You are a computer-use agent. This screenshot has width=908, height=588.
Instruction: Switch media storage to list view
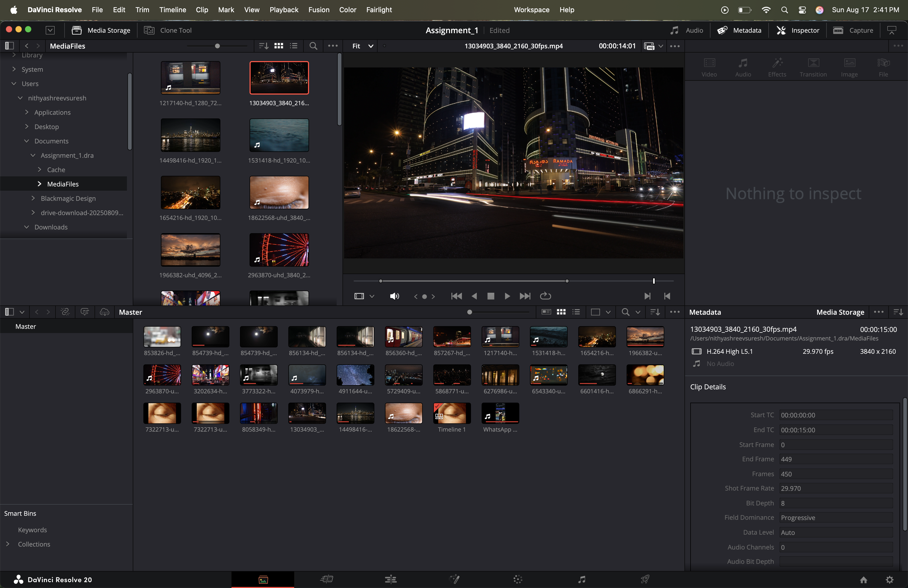pos(293,46)
